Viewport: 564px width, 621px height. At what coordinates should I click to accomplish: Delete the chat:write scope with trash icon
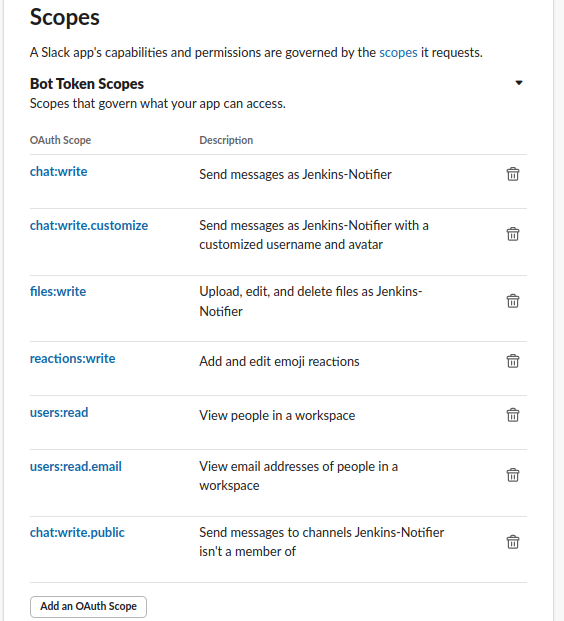pyautogui.click(x=513, y=174)
